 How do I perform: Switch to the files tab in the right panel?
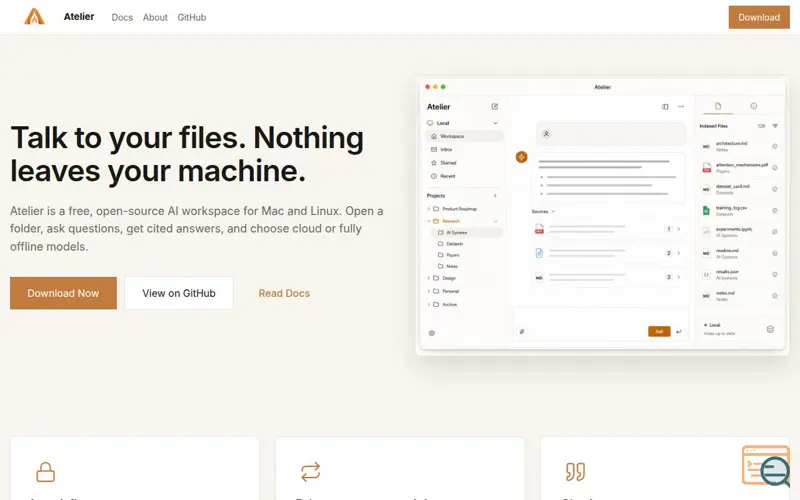(718, 106)
